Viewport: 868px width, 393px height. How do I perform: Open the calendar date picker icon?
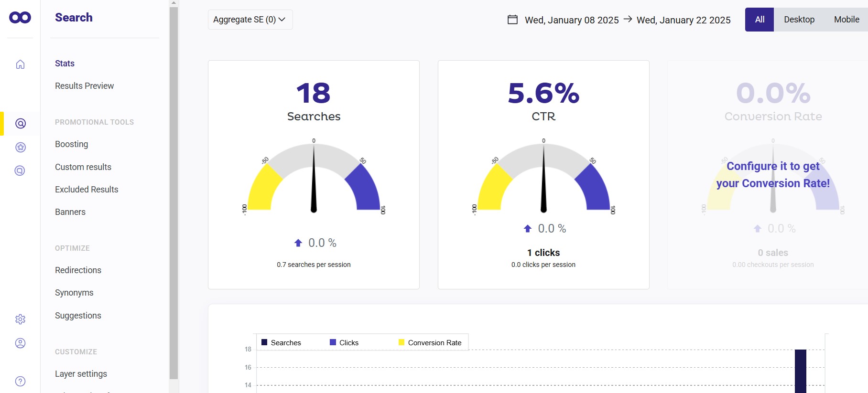click(512, 20)
